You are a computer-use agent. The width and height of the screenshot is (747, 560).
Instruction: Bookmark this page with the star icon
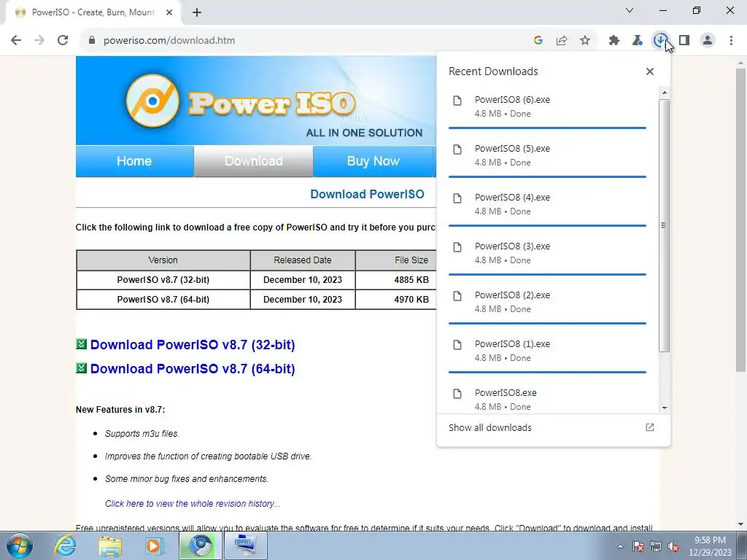coord(585,41)
